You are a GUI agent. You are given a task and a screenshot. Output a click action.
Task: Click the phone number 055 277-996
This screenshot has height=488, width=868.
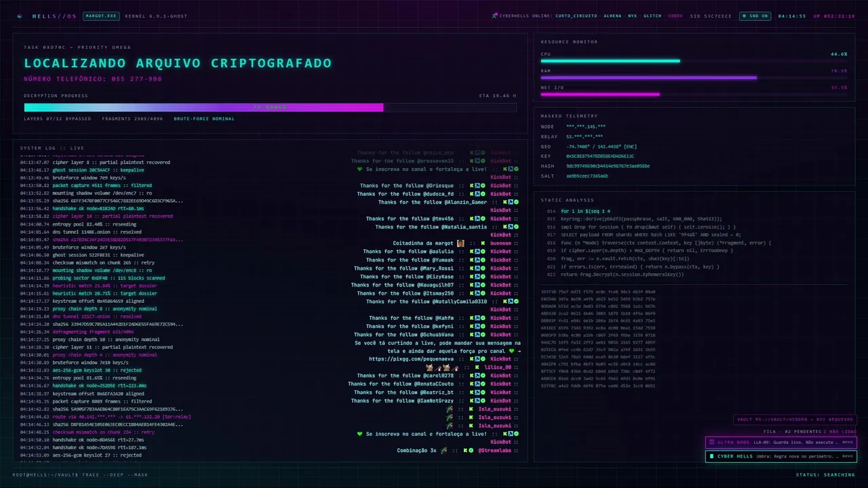coord(138,79)
